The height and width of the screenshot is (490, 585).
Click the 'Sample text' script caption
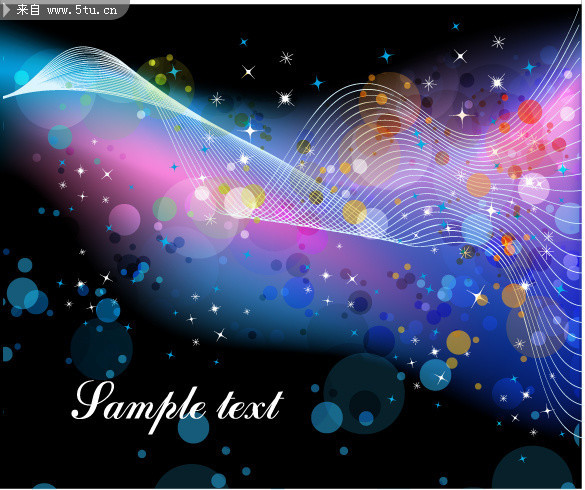177,407
